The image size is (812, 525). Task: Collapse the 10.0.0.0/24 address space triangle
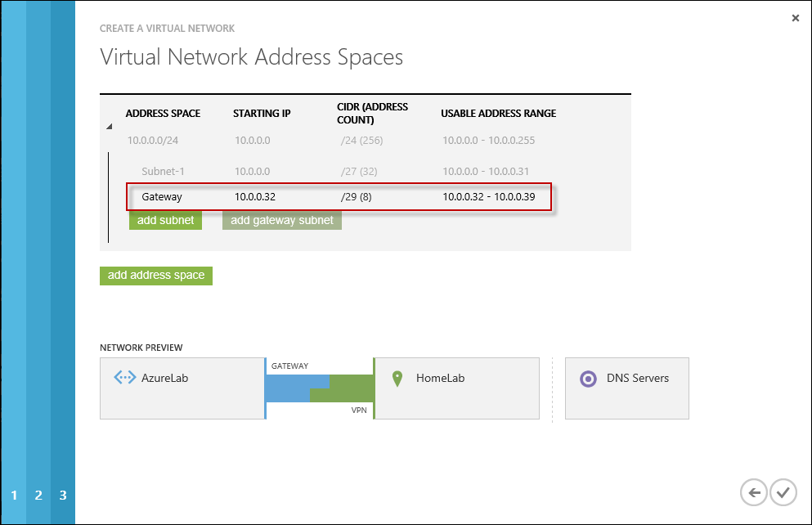point(110,127)
